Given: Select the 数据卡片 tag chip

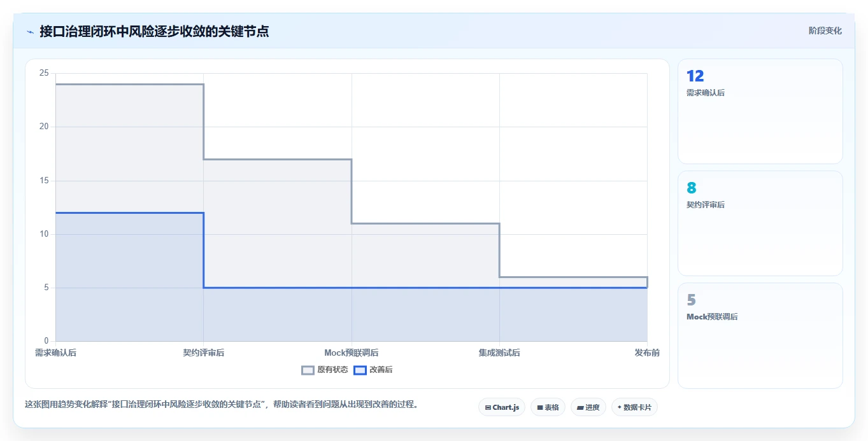Looking at the screenshot, I should coord(634,407).
